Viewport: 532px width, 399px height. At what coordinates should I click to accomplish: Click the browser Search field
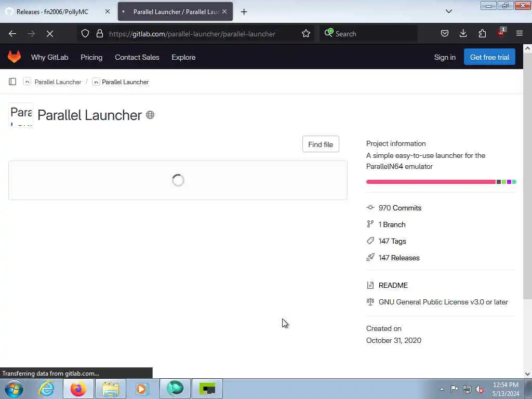click(368, 34)
